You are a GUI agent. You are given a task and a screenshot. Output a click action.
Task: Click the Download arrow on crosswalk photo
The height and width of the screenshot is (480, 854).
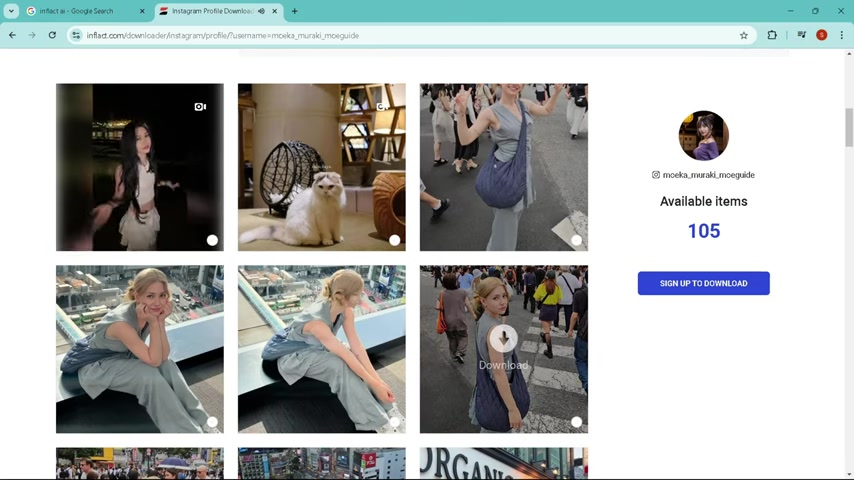[x=503, y=339]
